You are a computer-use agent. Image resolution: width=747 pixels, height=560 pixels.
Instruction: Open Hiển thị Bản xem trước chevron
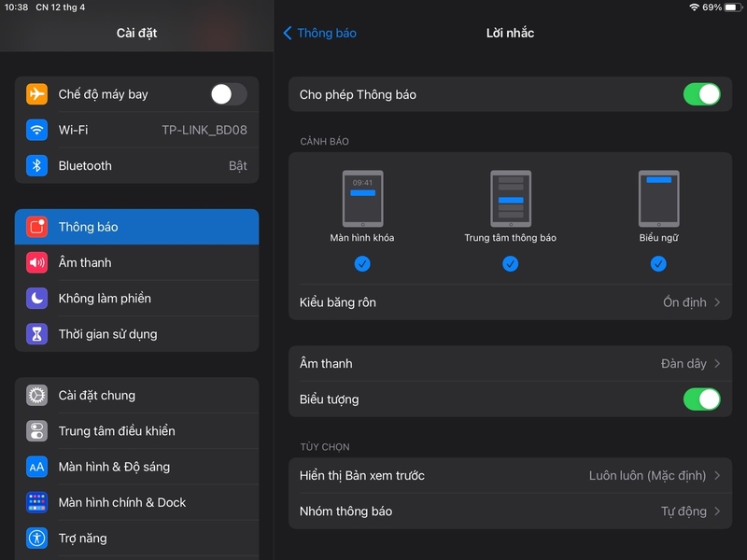coord(717,475)
